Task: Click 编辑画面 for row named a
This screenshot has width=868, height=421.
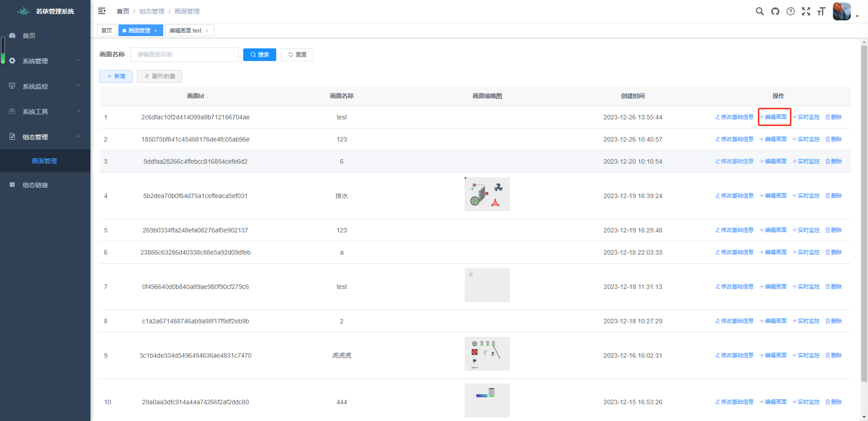Action: point(773,252)
